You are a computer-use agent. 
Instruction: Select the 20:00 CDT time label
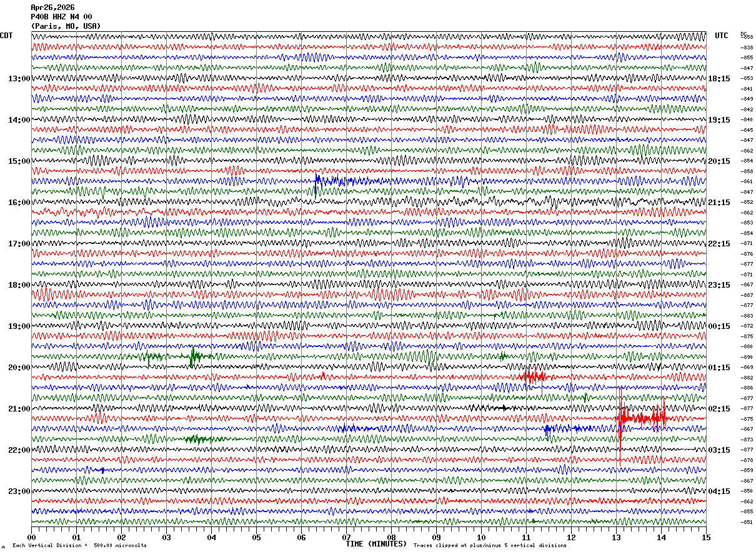click(x=19, y=368)
